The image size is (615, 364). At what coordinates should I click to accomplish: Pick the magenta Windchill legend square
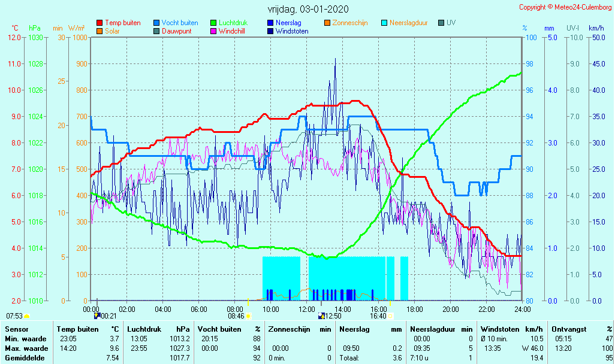point(213,31)
